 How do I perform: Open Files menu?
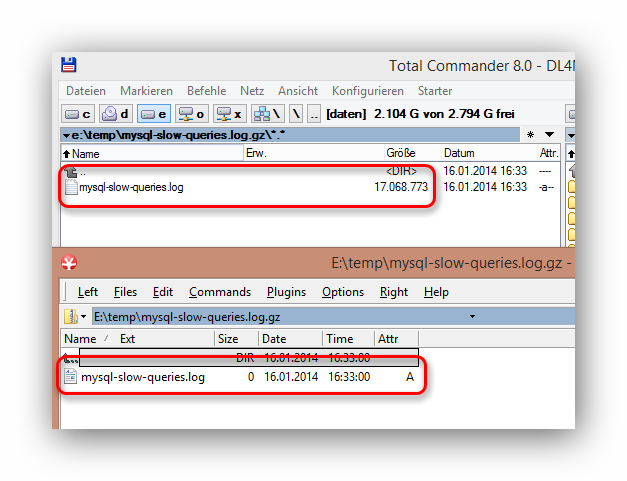point(125,292)
